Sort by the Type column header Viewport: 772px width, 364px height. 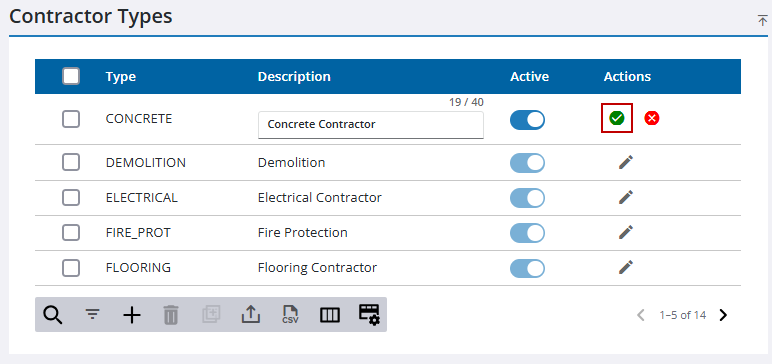[x=121, y=77]
